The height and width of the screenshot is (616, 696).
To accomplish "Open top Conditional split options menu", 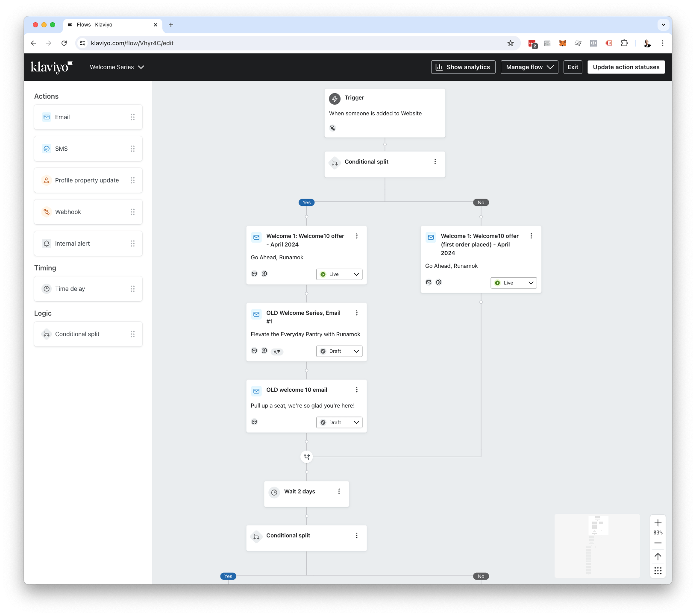I will pos(435,161).
